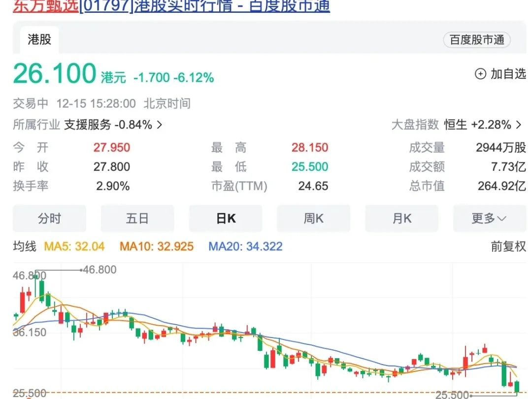Select the 月K chart tab
The width and height of the screenshot is (532, 399).
click(402, 218)
